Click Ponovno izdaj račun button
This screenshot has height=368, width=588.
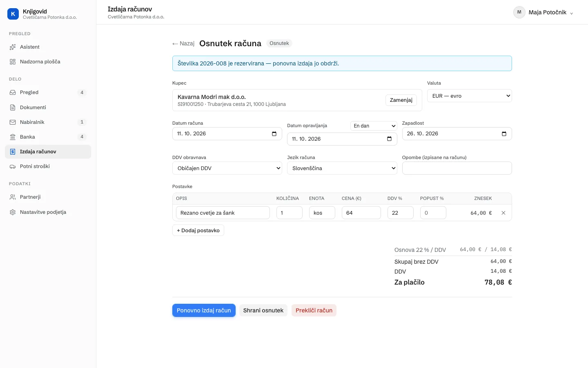[204, 310]
